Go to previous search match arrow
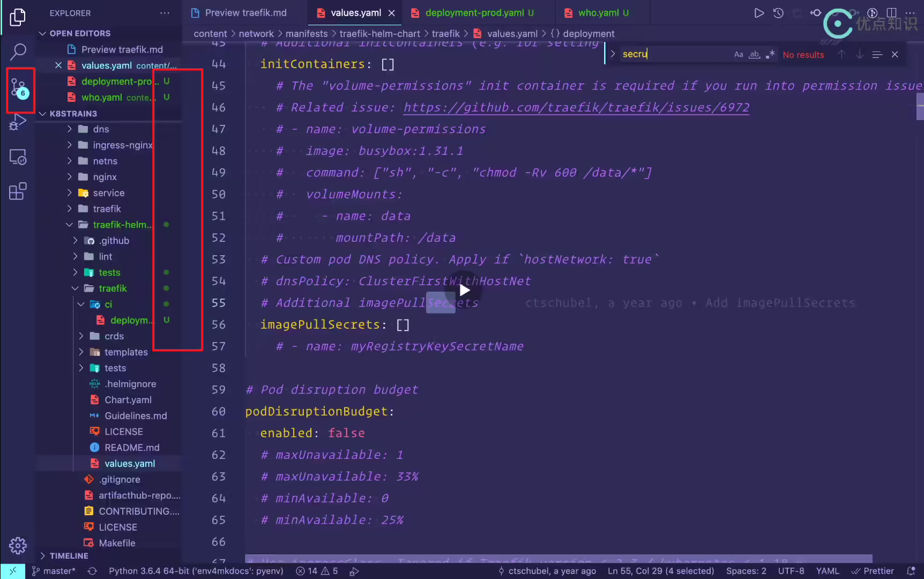 [841, 54]
